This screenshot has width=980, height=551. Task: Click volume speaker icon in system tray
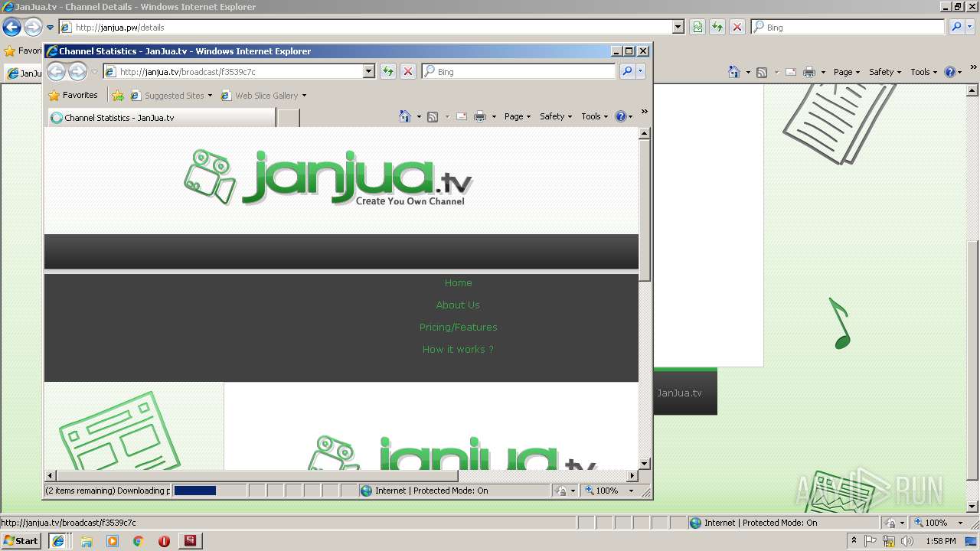pos(906,541)
